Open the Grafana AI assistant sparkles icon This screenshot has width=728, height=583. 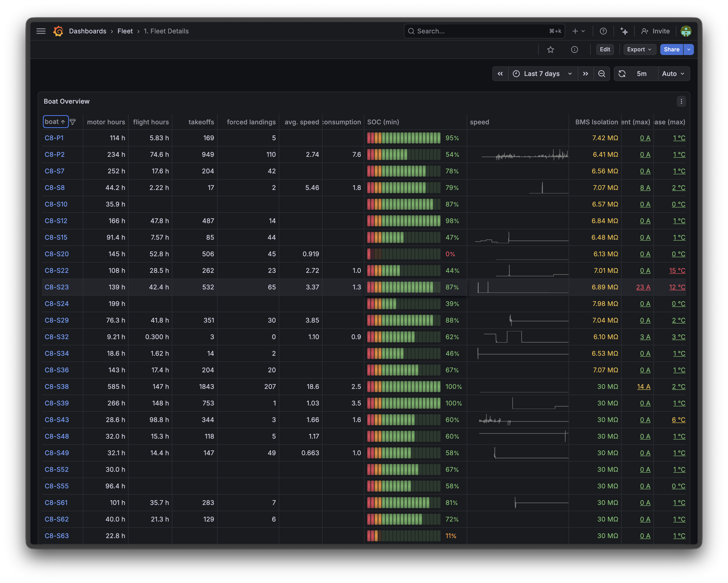624,31
